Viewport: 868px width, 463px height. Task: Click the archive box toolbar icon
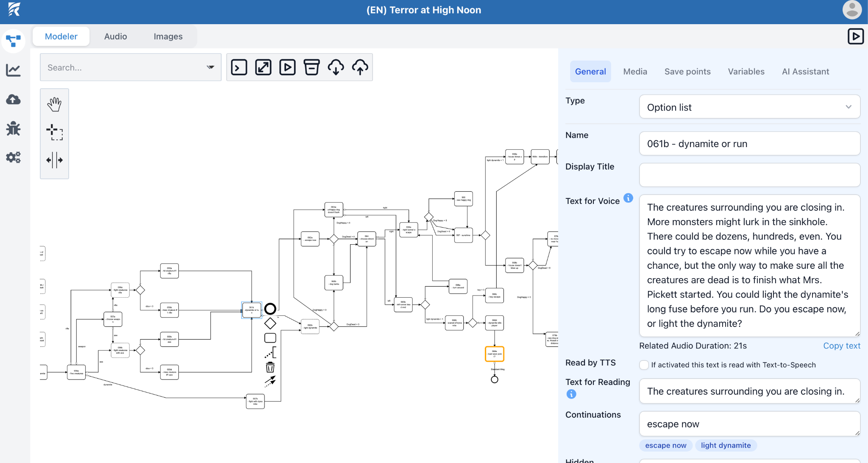312,67
